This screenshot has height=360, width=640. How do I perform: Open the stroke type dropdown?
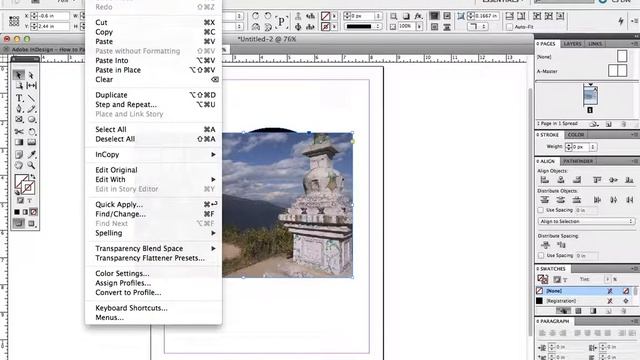click(x=363, y=27)
